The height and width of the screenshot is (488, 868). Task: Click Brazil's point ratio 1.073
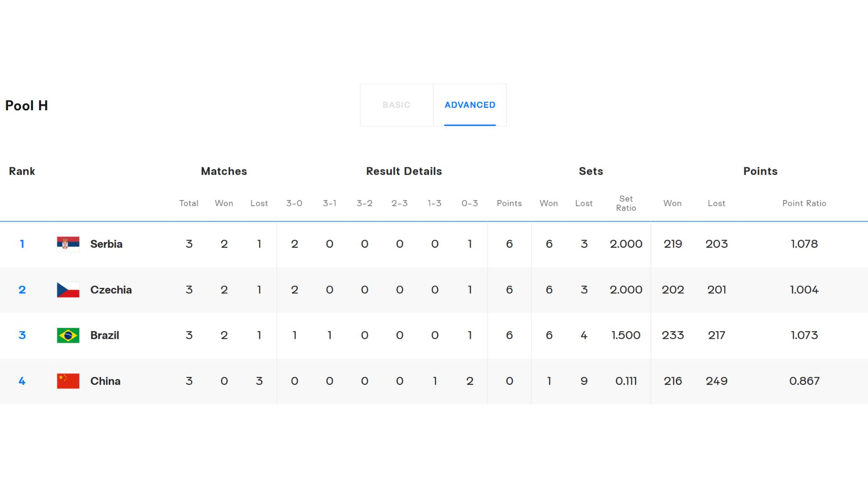[804, 335]
